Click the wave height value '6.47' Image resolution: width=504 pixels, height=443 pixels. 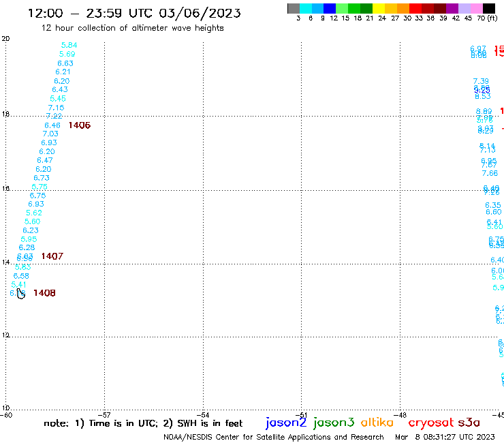[x=45, y=160]
